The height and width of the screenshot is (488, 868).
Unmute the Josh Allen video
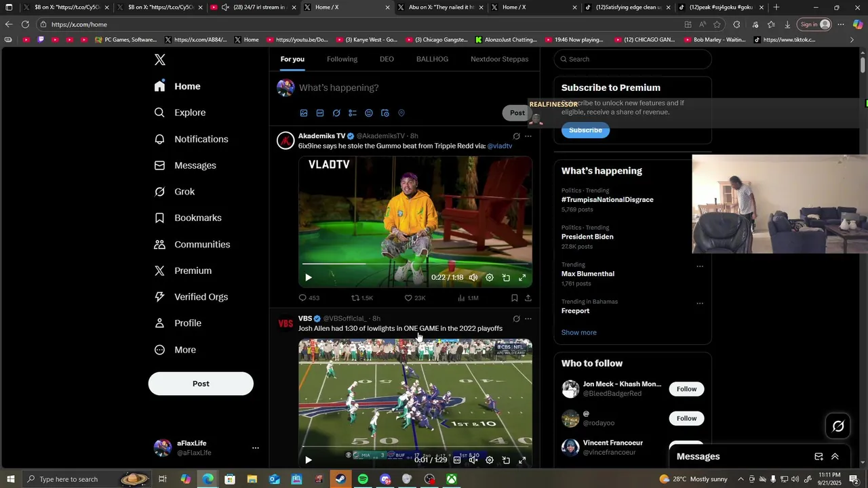pos(473,460)
